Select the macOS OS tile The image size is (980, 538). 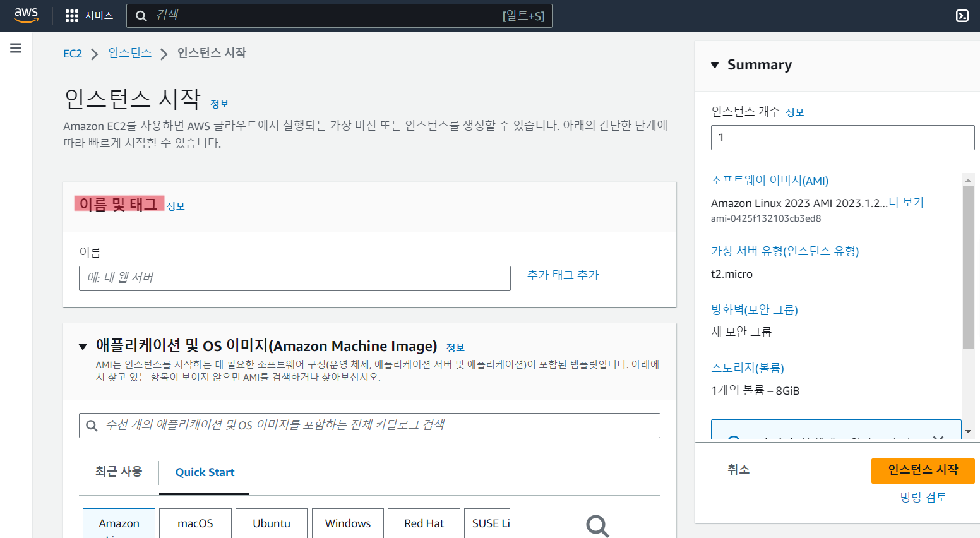[195, 523]
